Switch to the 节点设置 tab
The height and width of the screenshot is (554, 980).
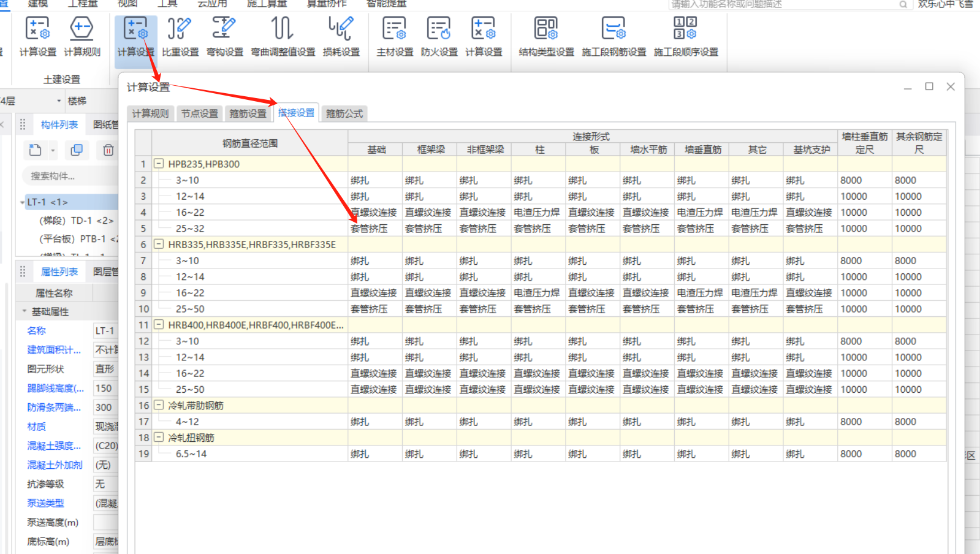(199, 113)
